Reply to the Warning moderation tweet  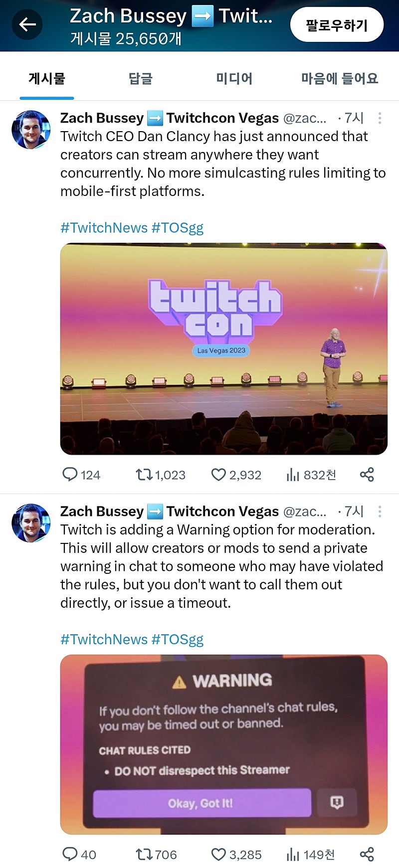click(x=70, y=855)
